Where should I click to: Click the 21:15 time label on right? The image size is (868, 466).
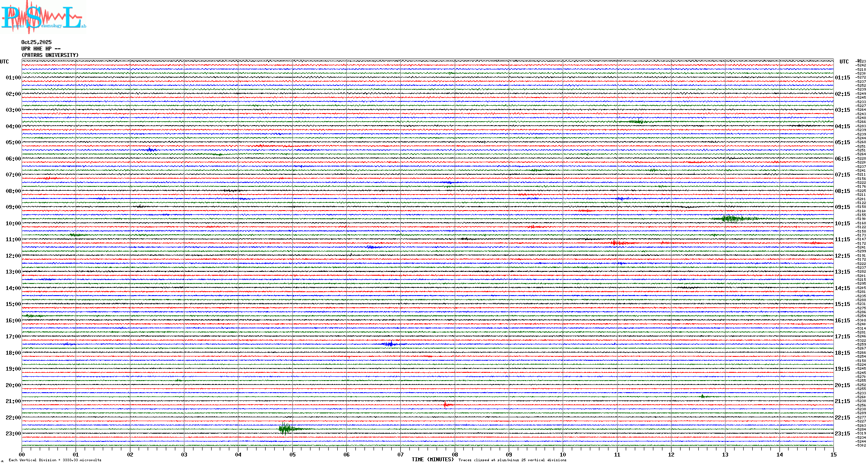(842, 401)
